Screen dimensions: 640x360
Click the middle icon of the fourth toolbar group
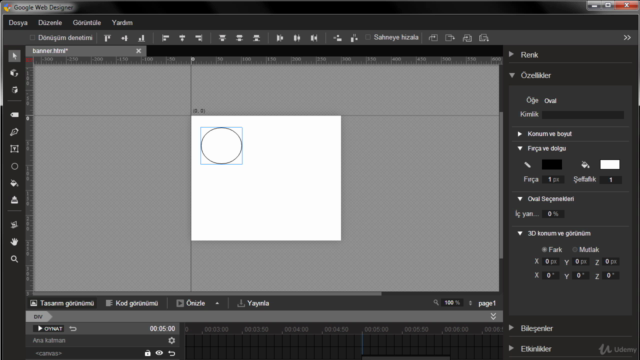pos(297,38)
